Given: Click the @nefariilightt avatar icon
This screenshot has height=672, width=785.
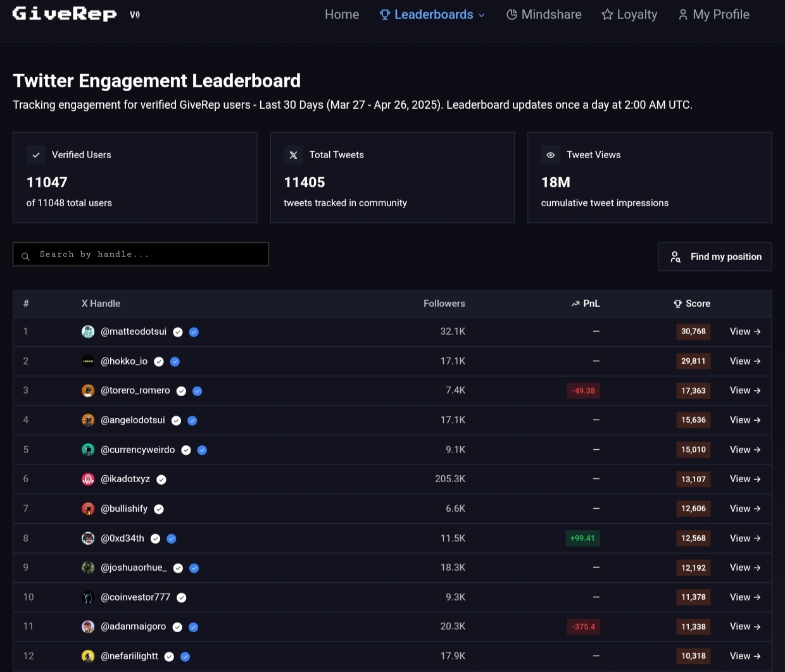Looking at the screenshot, I should click(x=88, y=656).
